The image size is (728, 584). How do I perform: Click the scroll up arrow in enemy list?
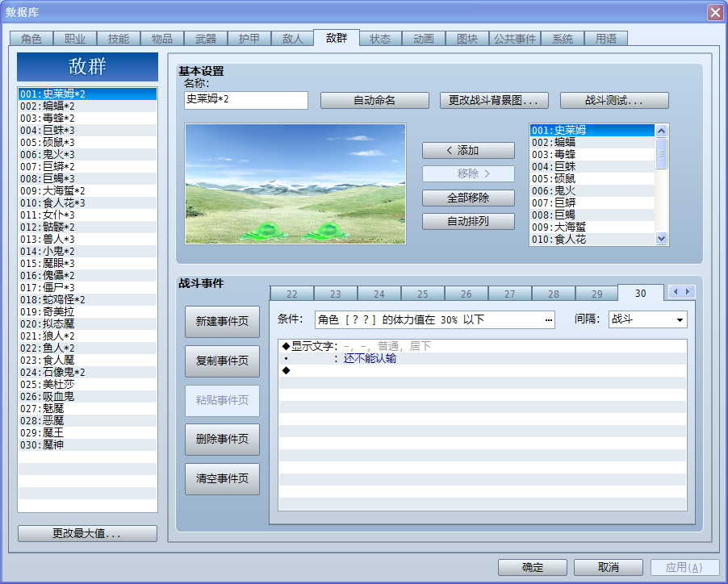point(661,131)
